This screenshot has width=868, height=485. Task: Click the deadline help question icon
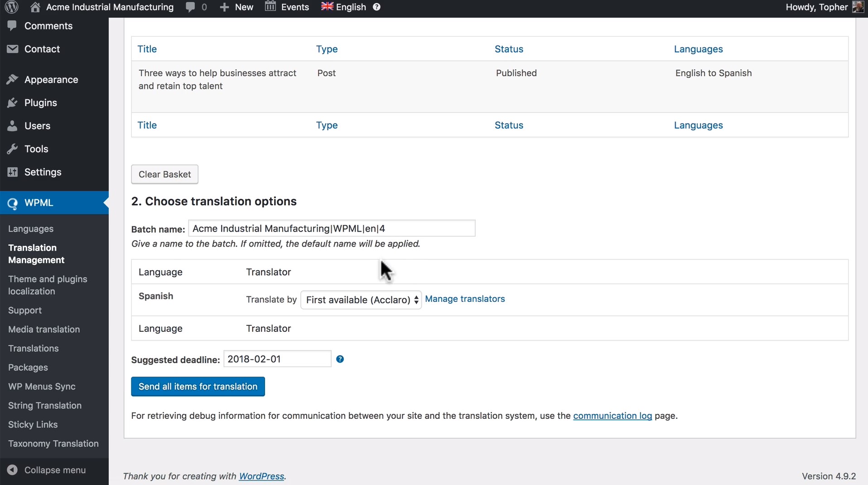tap(340, 359)
